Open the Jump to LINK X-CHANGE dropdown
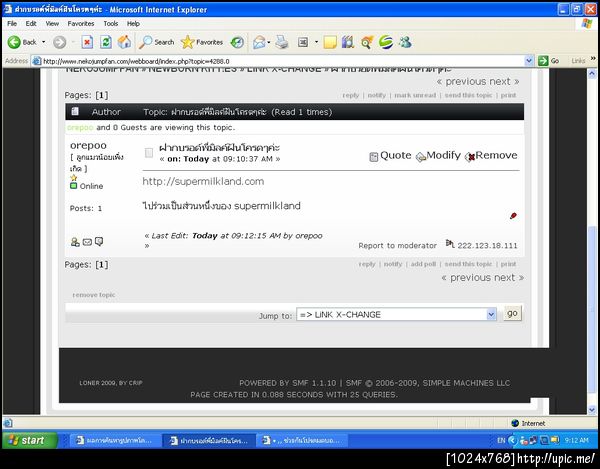600x469 pixels. pyautogui.click(x=491, y=314)
